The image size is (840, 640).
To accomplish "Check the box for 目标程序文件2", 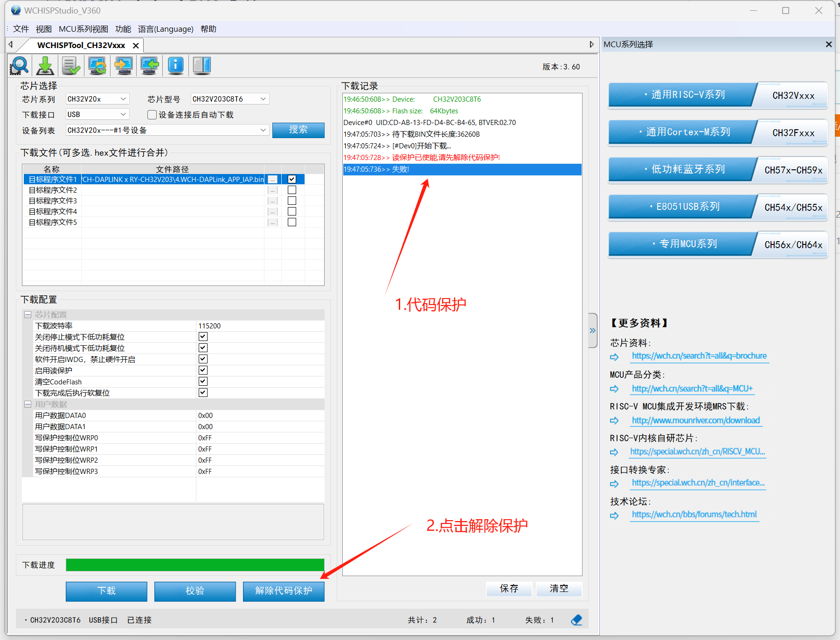I will (x=292, y=190).
